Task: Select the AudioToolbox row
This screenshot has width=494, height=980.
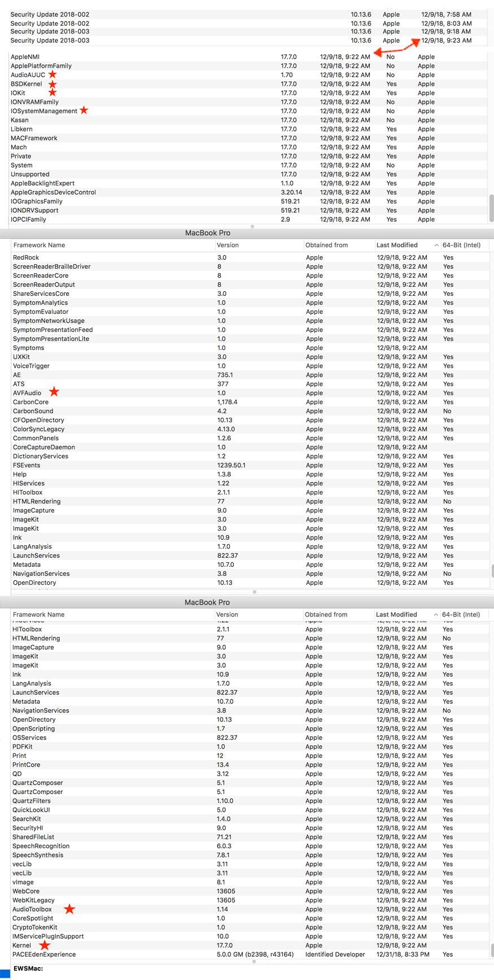Action: (251, 909)
